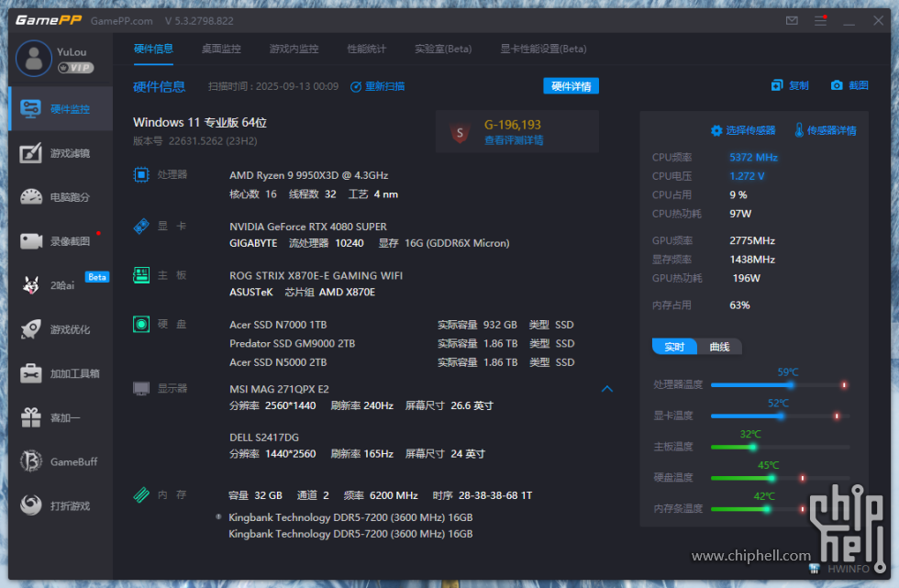The height and width of the screenshot is (588, 899).
Task: Click the Acer SSD N5000 2TB row
Action: pyautogui.click(x=402, y=362)
